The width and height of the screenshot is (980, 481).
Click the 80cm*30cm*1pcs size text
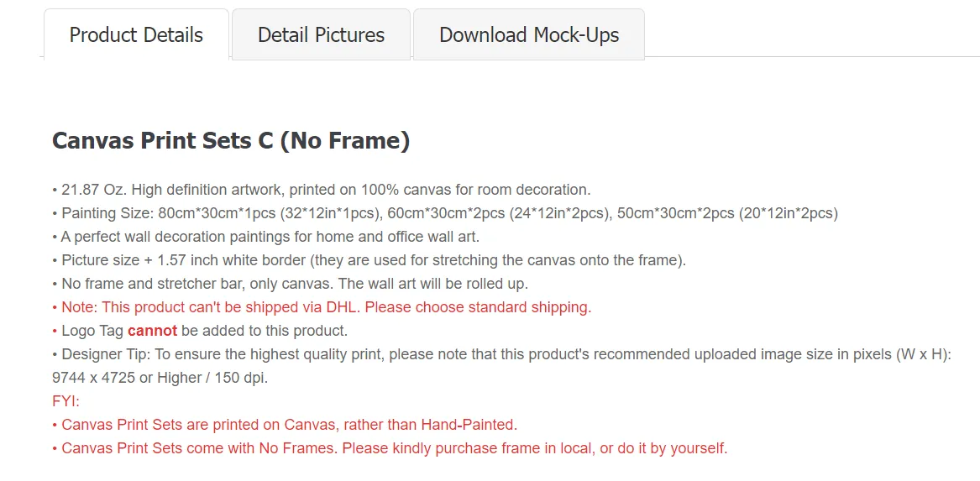tap(217, 213)
